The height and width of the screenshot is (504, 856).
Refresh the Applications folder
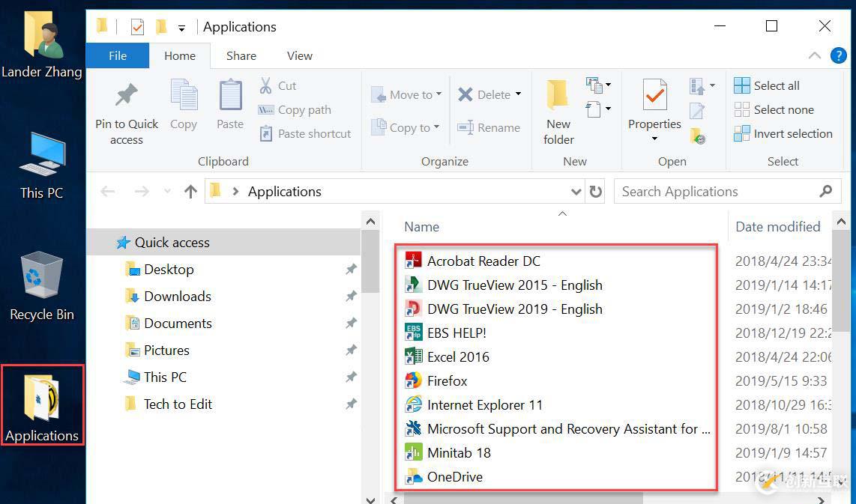click(x=596, y=192)
